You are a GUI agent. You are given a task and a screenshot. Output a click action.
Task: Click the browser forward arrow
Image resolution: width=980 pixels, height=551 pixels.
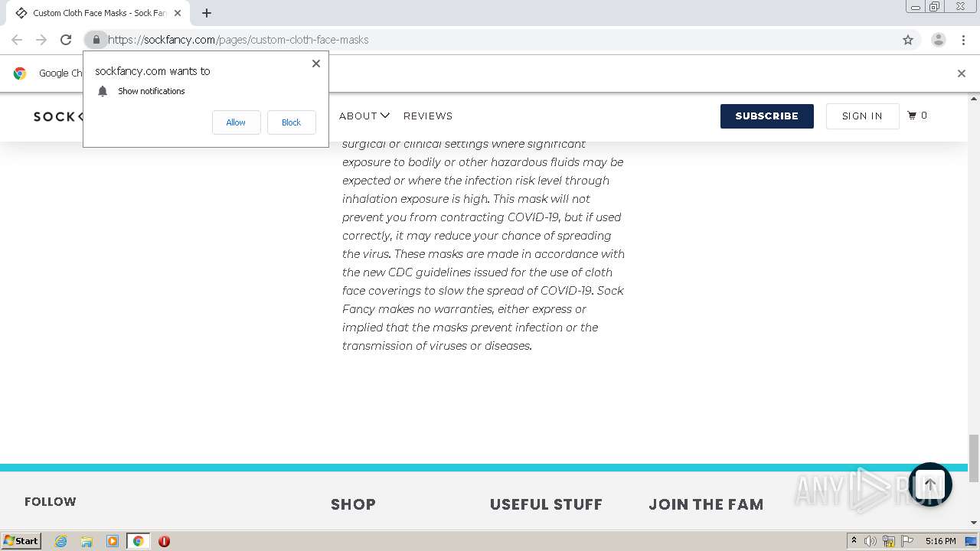tap(41, 40)
